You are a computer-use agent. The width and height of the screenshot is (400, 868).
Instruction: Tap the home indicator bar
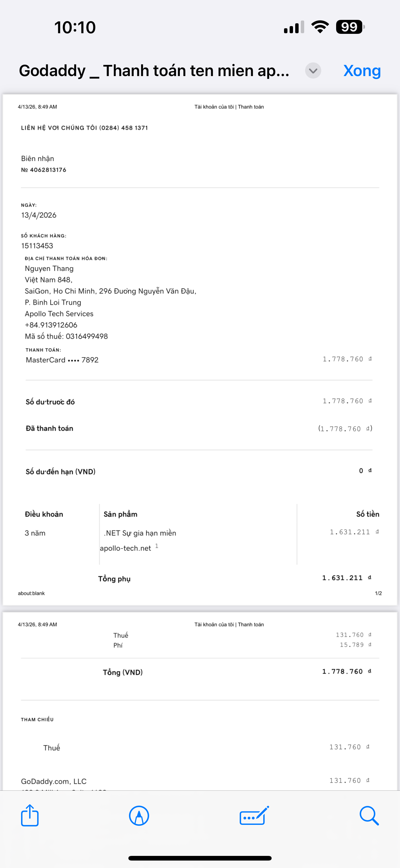point(200,858)
